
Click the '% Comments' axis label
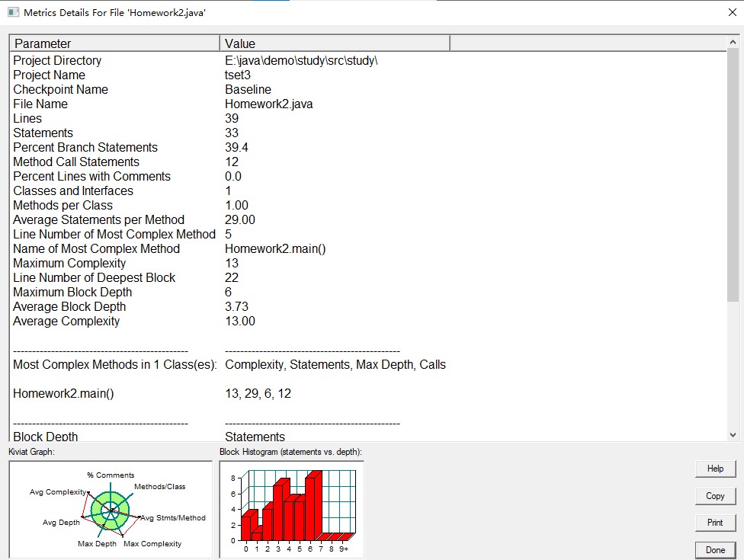pyautogui.click(x=111, y=475)
